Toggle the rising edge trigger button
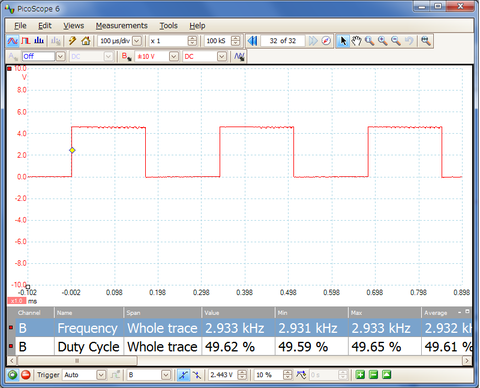Viewport: 480px width, 388px height. [x=183, y=375]
